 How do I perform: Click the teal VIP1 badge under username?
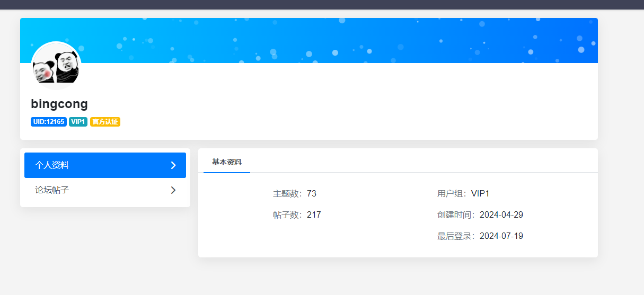click(78, 122)
